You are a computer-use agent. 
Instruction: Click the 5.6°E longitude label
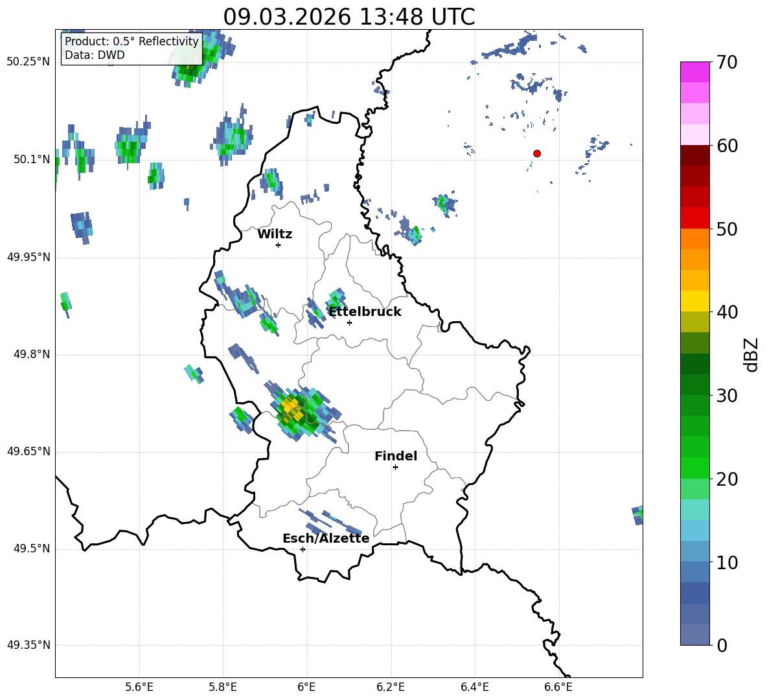[139, 687]
